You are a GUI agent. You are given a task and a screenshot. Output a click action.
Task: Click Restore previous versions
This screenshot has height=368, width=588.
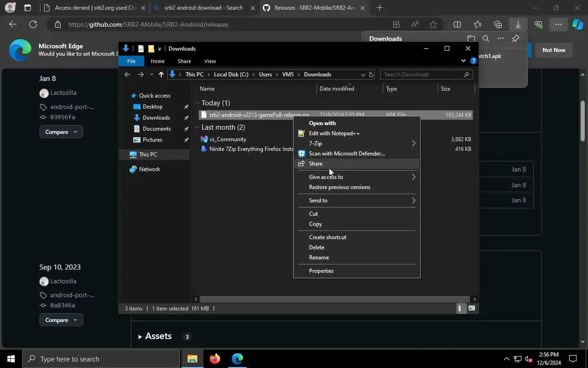(356, 187)
